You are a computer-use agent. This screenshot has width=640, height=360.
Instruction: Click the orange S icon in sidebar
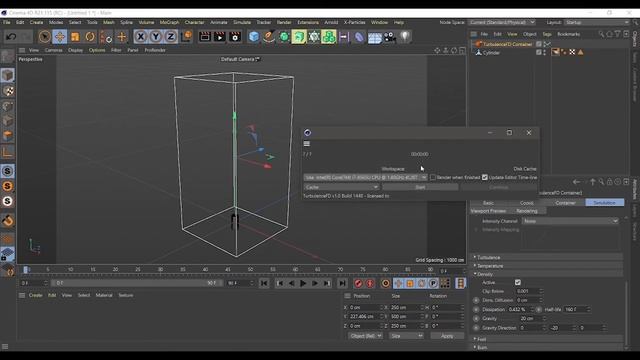coord(7,186)
